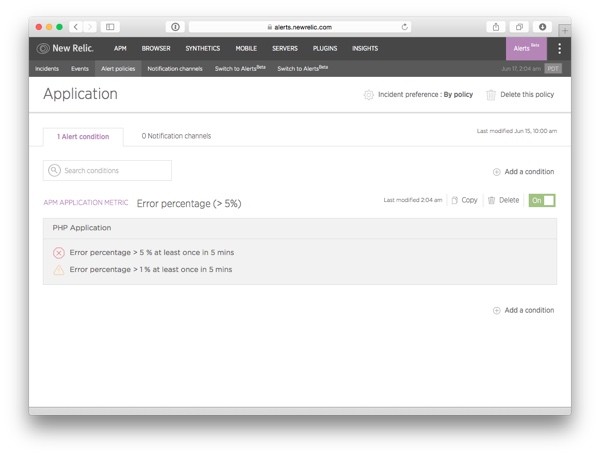Click the gear icon beside Incident preference
The width and height of the screenshot is (600, 457).
[x=368, y=95]
